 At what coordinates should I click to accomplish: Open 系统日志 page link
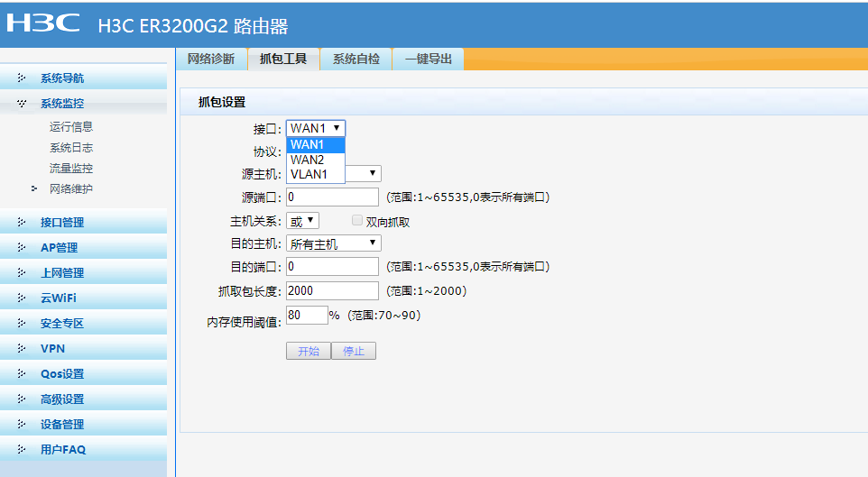pos(71,148)
